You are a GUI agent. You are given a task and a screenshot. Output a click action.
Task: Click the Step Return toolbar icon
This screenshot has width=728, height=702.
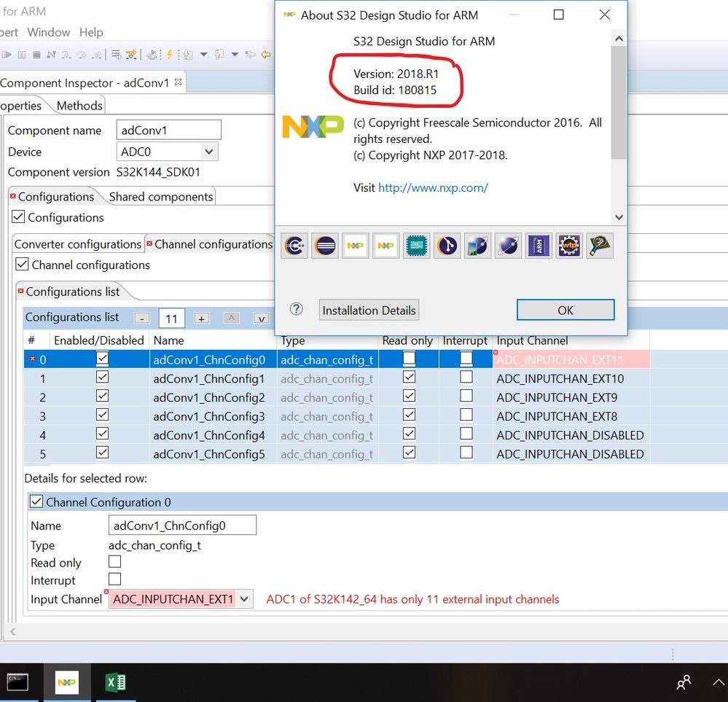(x=97, y=55)
